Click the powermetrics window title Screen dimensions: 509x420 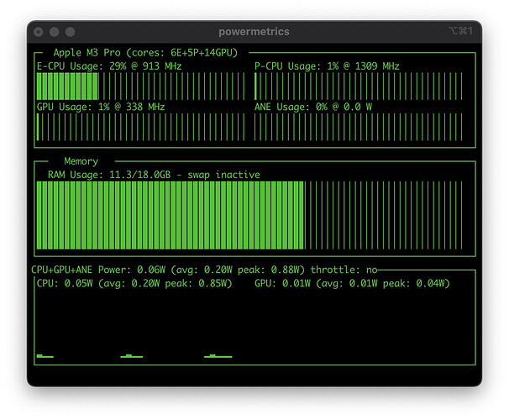[254, 32]
